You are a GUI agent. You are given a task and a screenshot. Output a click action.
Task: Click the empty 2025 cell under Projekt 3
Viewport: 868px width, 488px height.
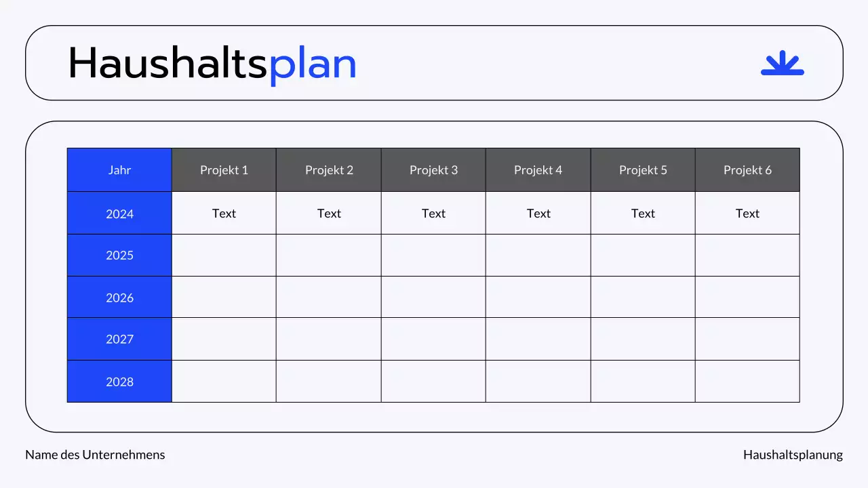click(x=433, y=256)
